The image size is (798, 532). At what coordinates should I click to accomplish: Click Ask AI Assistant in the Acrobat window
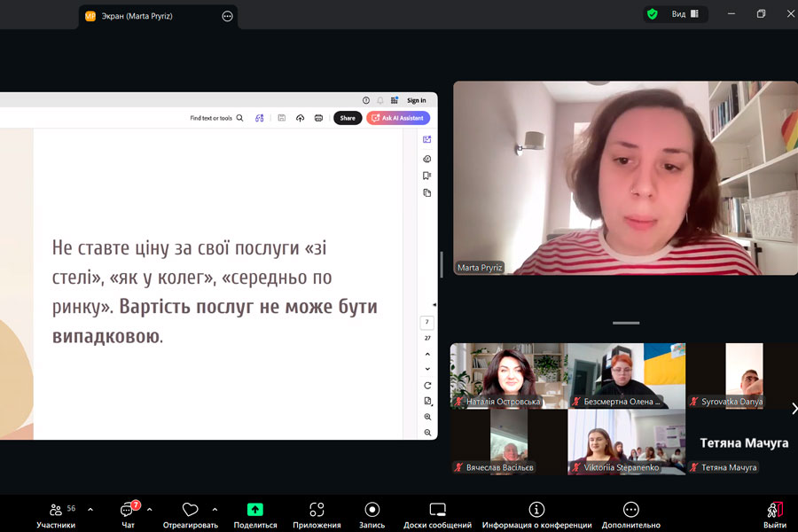(x=398, y=118)
